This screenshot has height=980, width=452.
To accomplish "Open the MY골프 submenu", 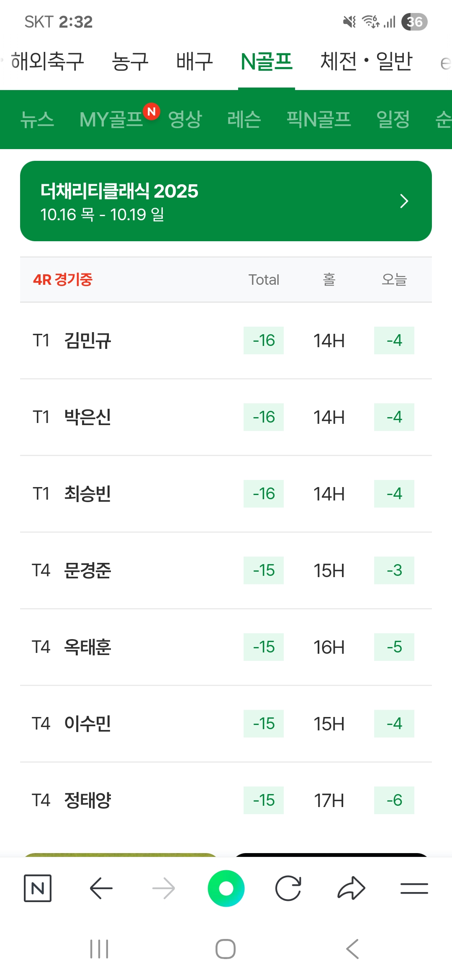I will click(111, 119).
